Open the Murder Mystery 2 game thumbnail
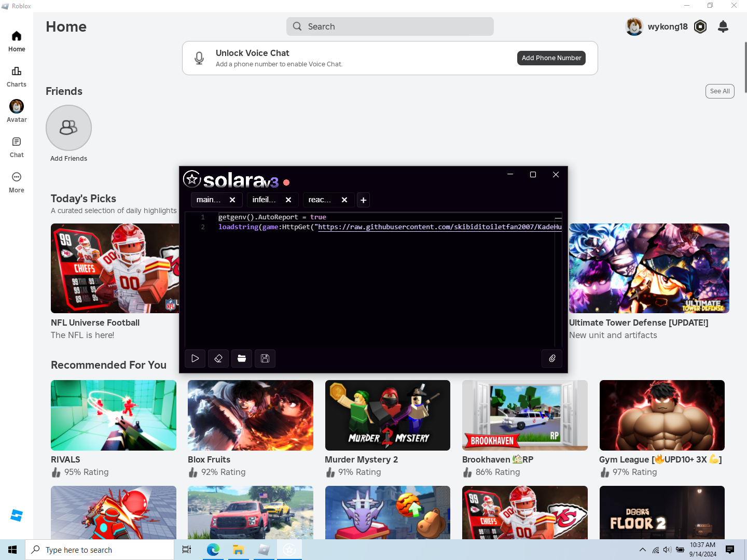 pos(388,415)
